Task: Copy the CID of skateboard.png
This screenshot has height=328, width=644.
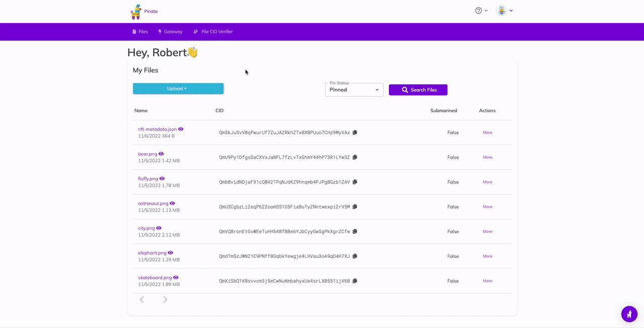Action: (x=355, y=281)
